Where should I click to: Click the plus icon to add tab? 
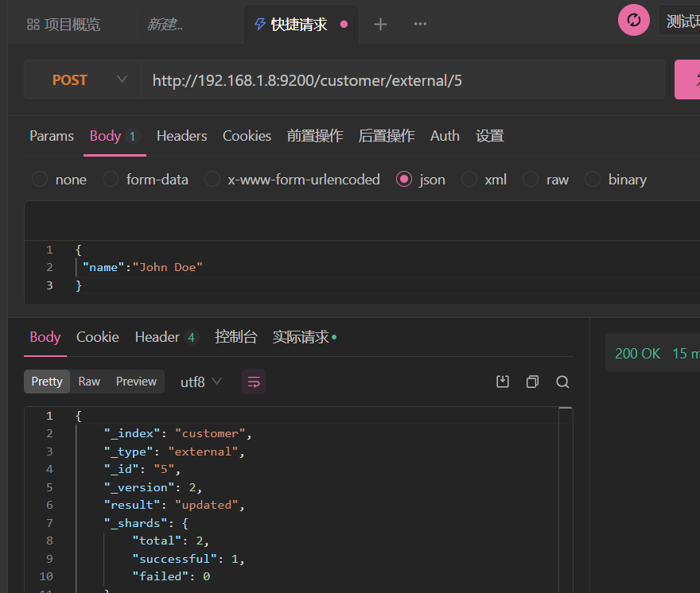380,24
